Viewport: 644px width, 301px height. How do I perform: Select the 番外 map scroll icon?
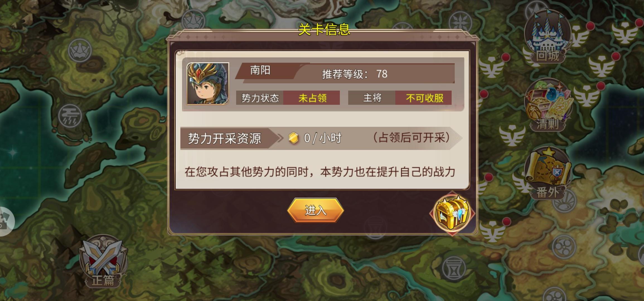[x=548, y=173]
